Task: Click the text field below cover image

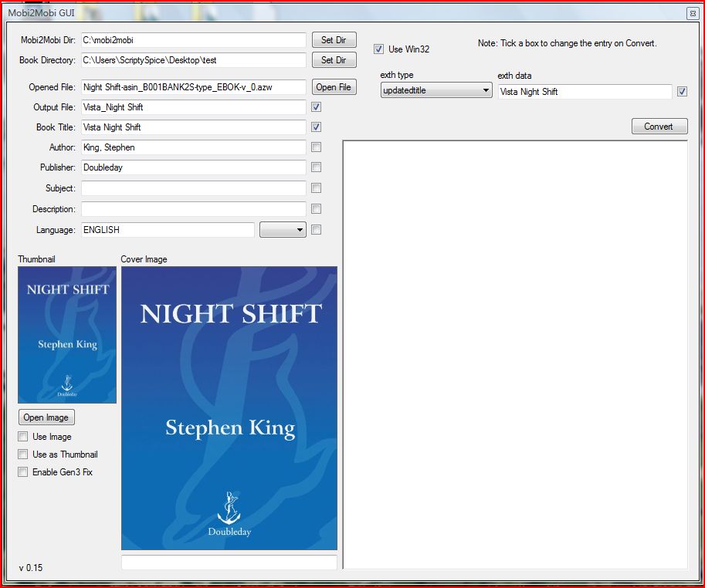Action: (229, 563)
